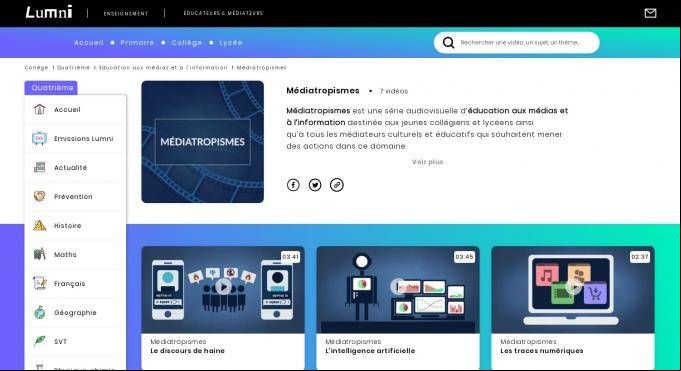
Task: Focus the video search field
Action: (x=519, y=43)
